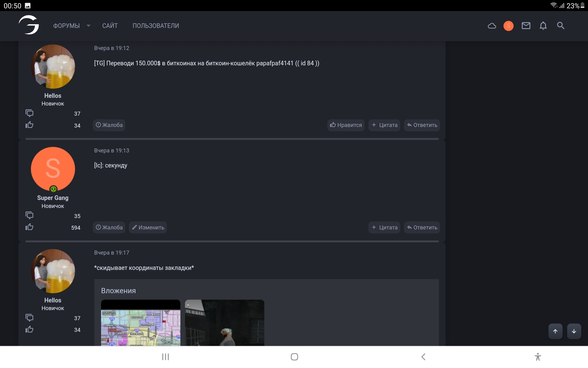
Task: Click Цитата on the 19:12 post
Action: 384,125
